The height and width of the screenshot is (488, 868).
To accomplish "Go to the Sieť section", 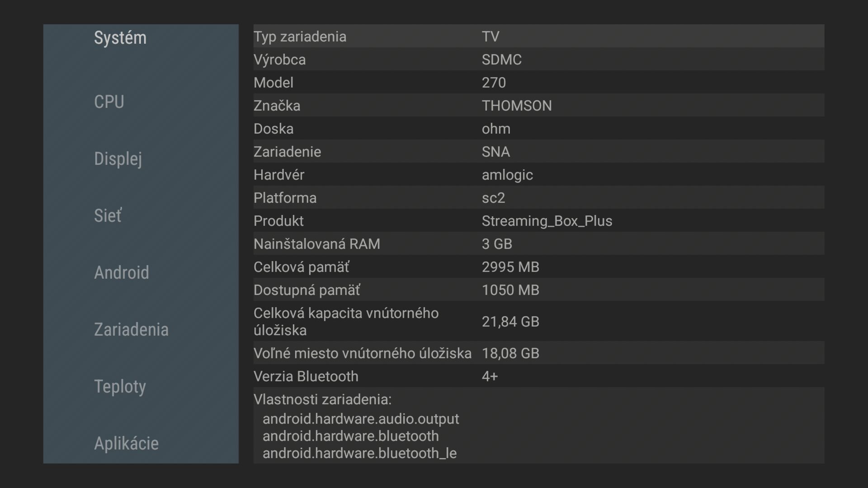I will (x=108, y=216).
